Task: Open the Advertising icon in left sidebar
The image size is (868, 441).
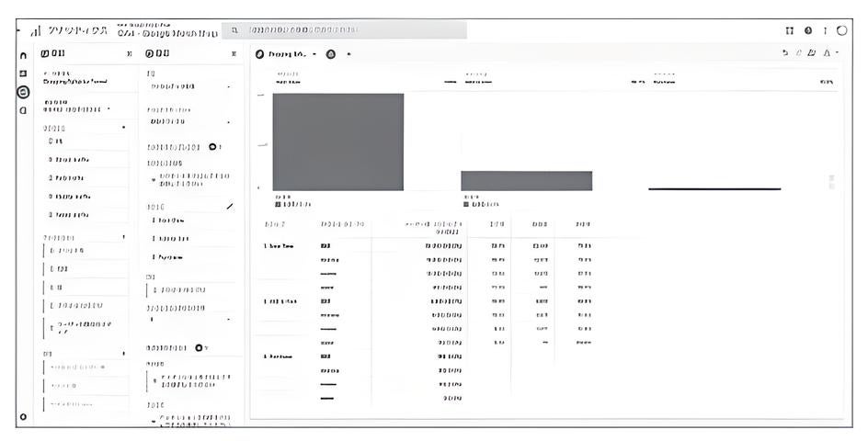Action: point(23,110)
